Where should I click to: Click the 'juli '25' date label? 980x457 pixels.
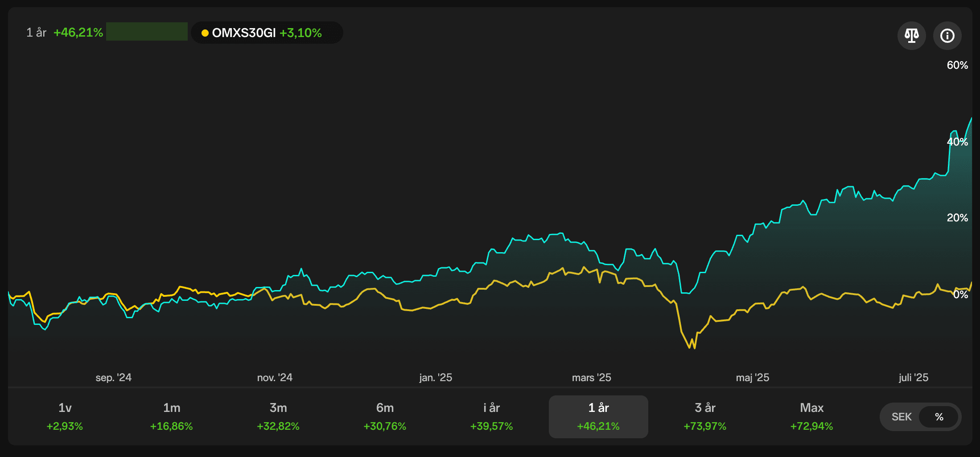914,378
